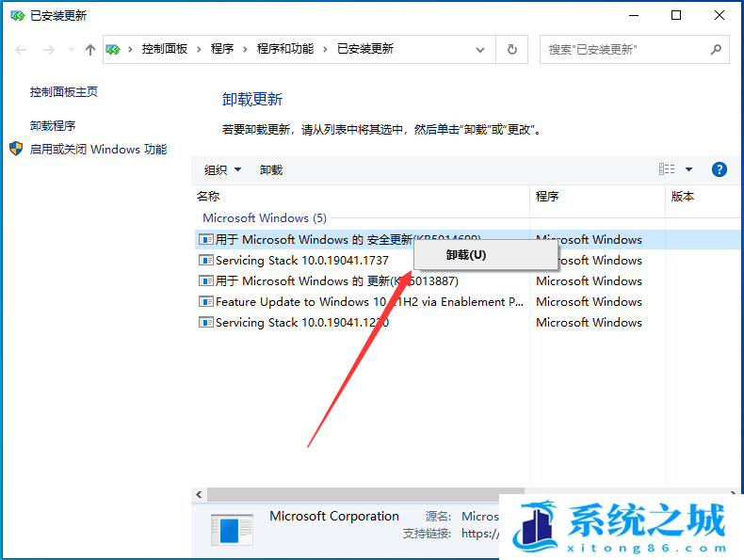Minimize the 已安装更新 window
The image size is (744, 560).
point(634,15)
